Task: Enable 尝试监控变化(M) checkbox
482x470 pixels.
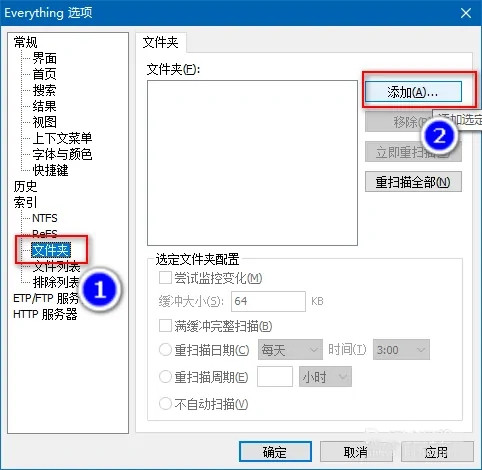Action: [165, 278]
